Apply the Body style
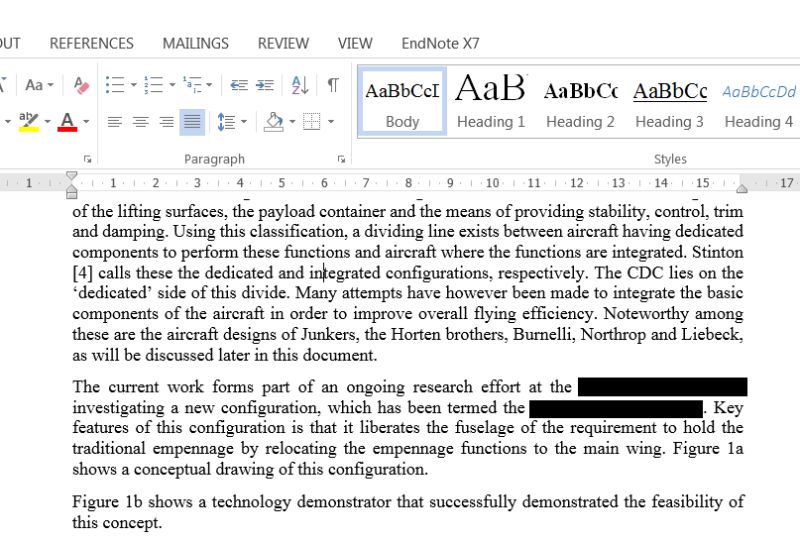This screenshot has height=543, width=800. point(403,102)
